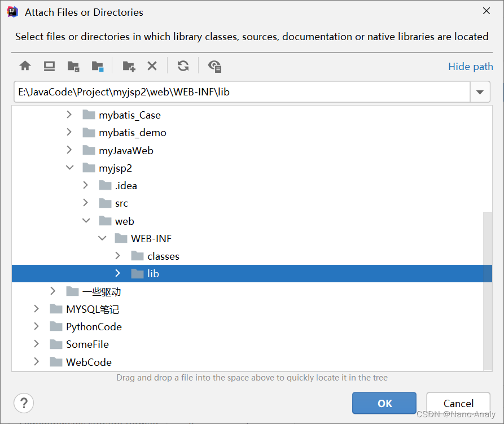Image resolution: width=504 pixels, height=424 pixels.
Task: Go to Home directory icon
Action: 25,66
